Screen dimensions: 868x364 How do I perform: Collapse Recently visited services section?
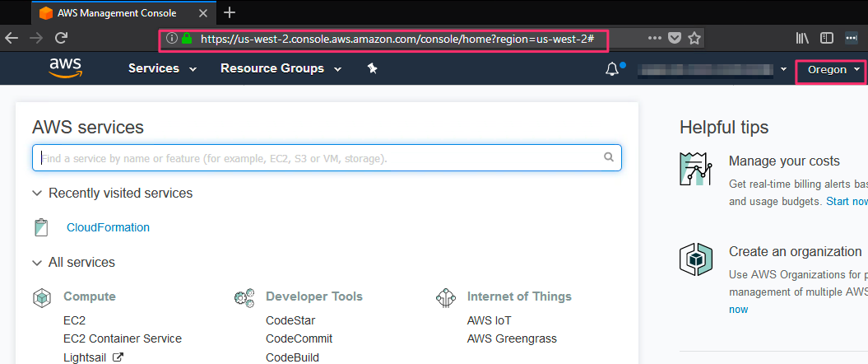click(x=37, y=194)
